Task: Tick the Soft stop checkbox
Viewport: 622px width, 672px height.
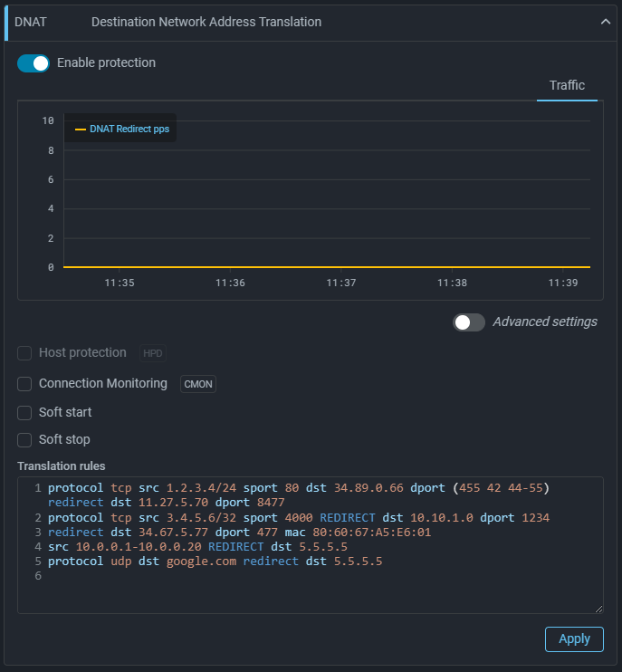Action: (24, 440)
